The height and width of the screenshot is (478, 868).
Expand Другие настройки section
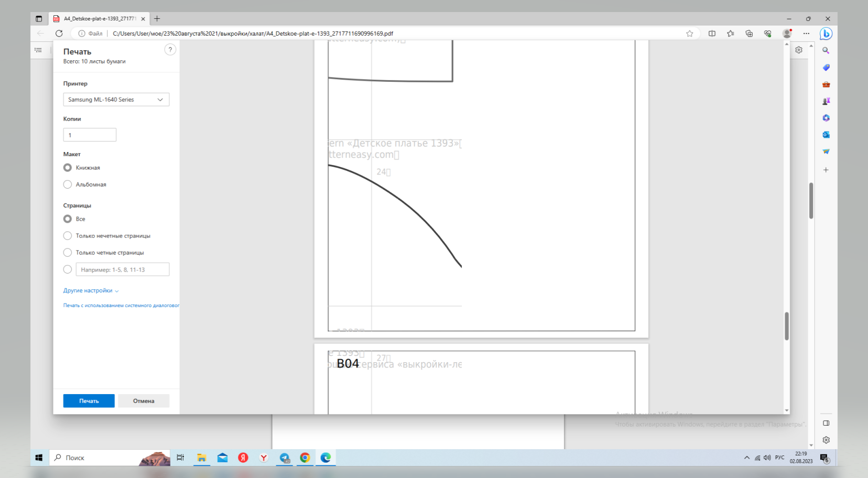tap(91, 290)
